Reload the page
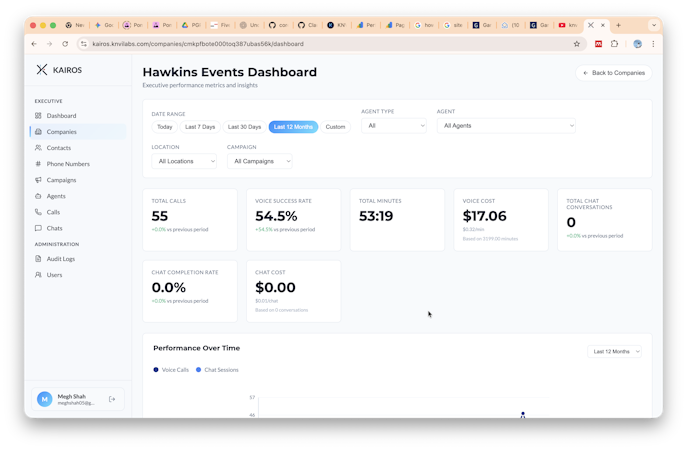 65,44
